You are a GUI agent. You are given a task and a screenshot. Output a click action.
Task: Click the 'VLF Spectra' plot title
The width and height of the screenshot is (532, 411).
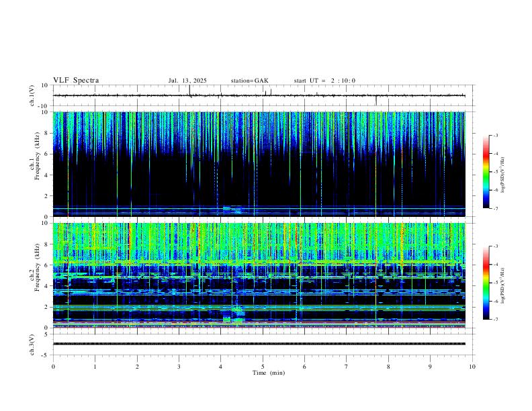tap(76, 81)
